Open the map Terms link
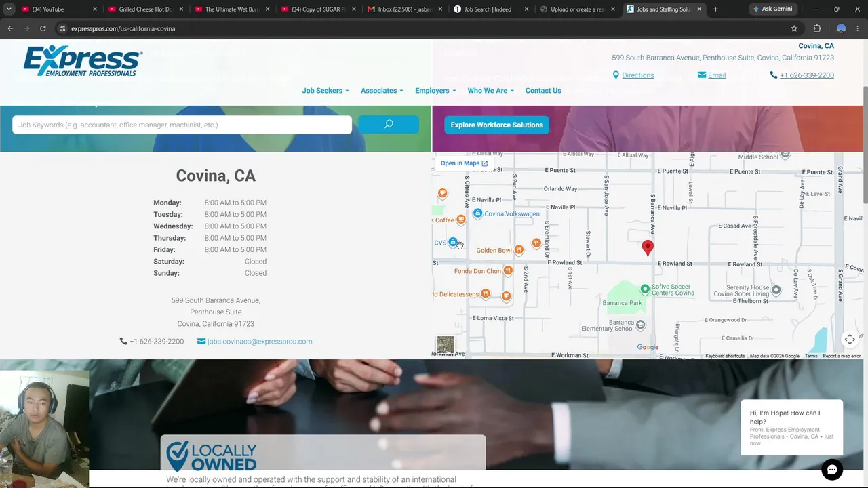 811,356
